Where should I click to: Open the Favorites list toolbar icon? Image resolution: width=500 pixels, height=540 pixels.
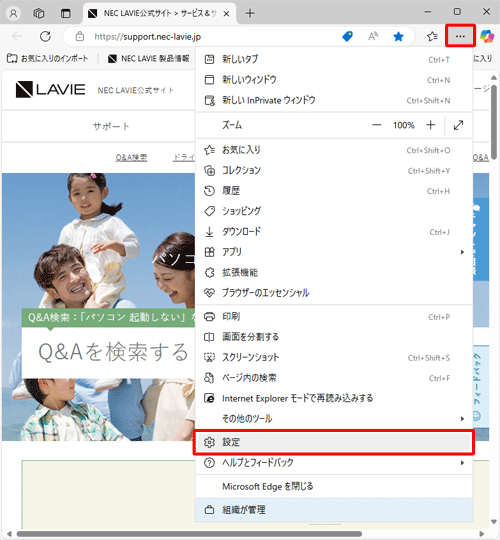pos(432,36)
